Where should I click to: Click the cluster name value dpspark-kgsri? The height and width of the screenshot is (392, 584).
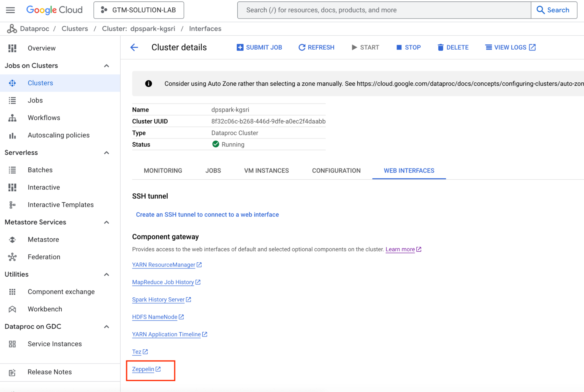[230, 110]
